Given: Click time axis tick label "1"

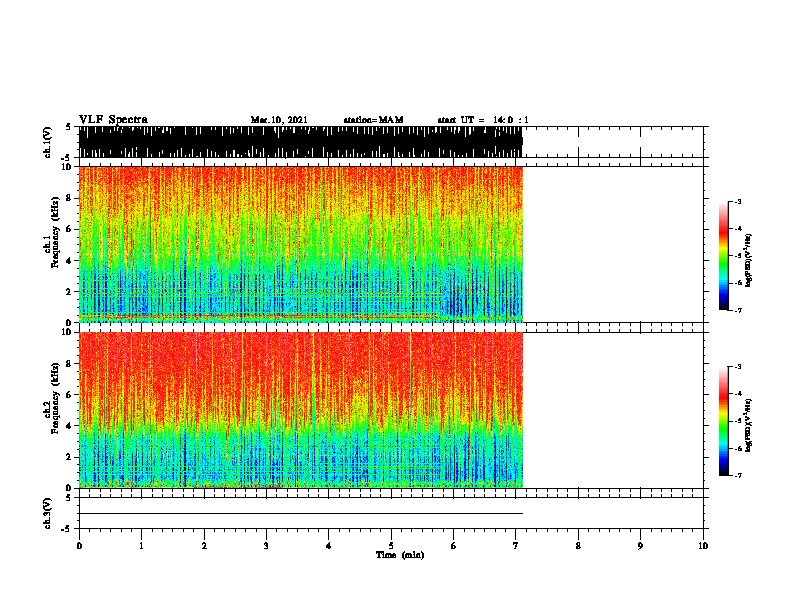Looking at the screenshot, I should pos(141,546).
